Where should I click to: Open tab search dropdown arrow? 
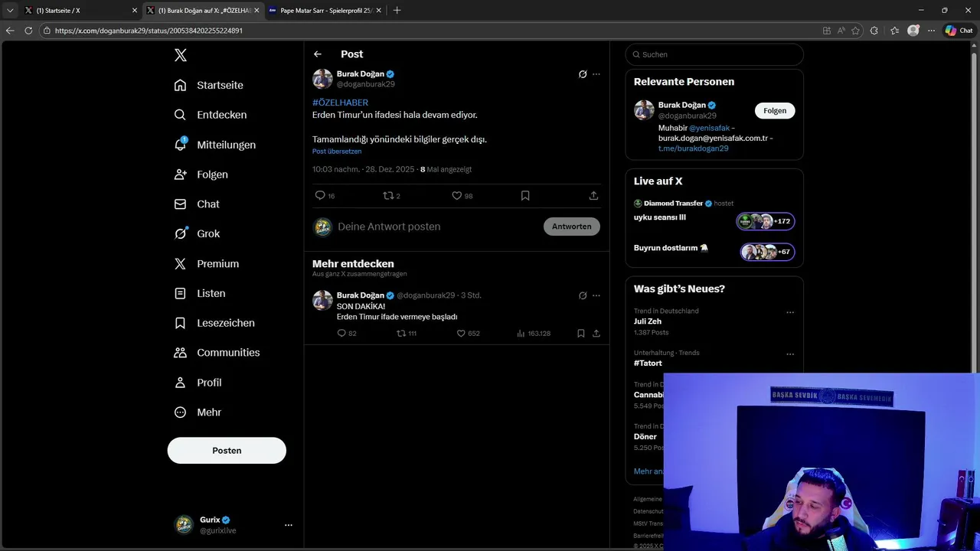click(x=10, y=11)
